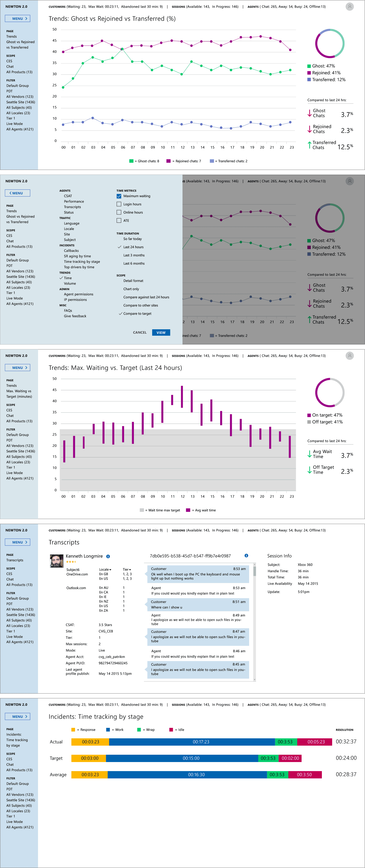Uncheck the Maximum waiting checkbox
The height and width of the screenshot is (868, 365).
coord(119,196)
